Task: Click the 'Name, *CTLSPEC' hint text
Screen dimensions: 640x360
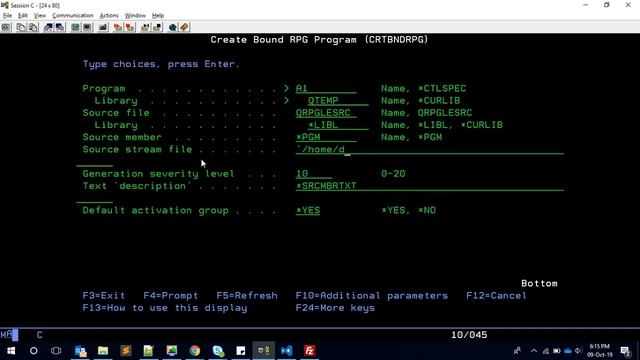Action: (423, 89)
